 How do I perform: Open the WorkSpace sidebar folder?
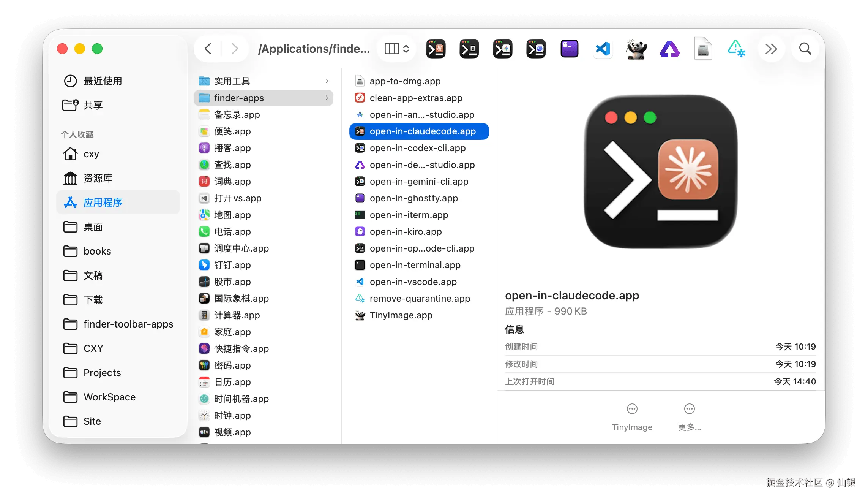pos(118,397)
